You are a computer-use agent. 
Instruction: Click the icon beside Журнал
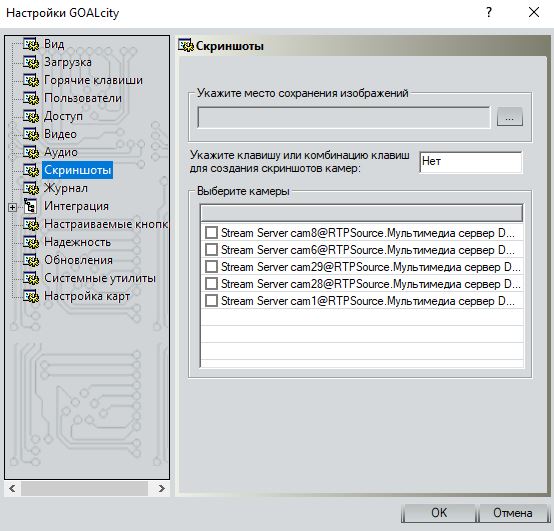click(x=31, y=188)
